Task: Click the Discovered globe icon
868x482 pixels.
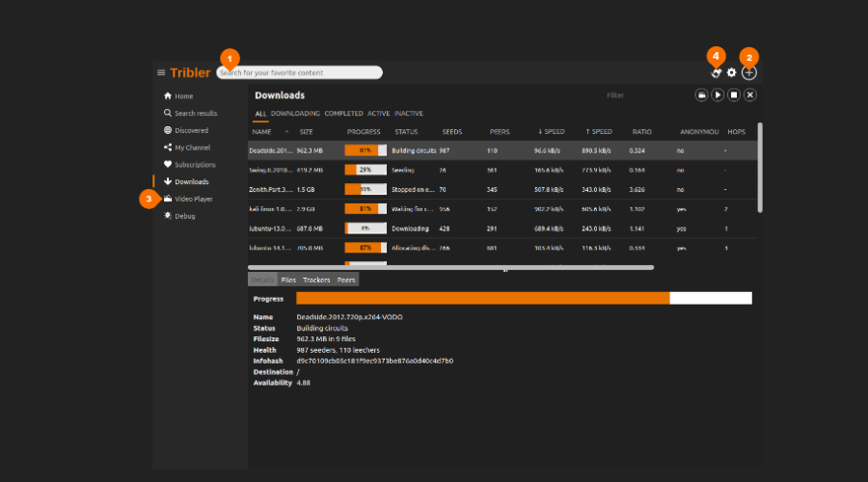Action: pyautogui.click(x=168, y=130)
